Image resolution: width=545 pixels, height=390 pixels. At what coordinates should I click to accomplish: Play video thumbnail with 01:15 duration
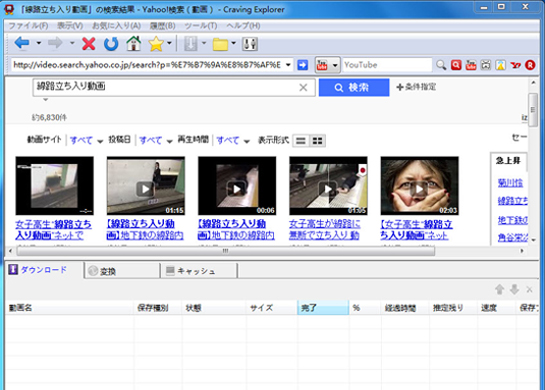click(146, 186)
